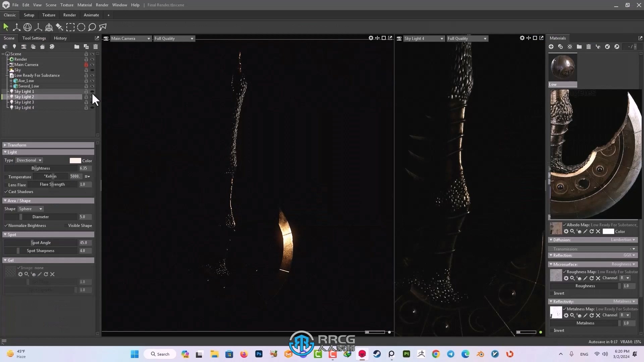Open Sky Light 4 viewport settings gear
The image size is (644, 362).
pyautogui.click(x=522, y=38)
